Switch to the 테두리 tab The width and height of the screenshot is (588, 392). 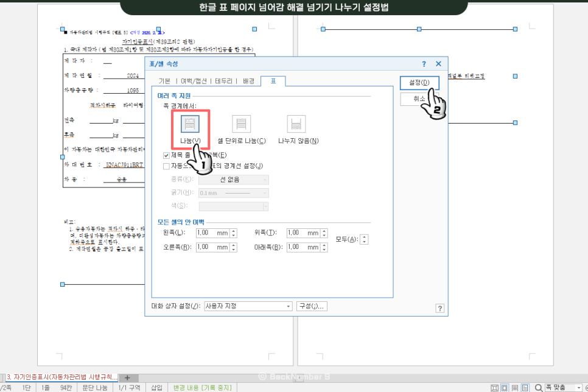pos(224,81)
